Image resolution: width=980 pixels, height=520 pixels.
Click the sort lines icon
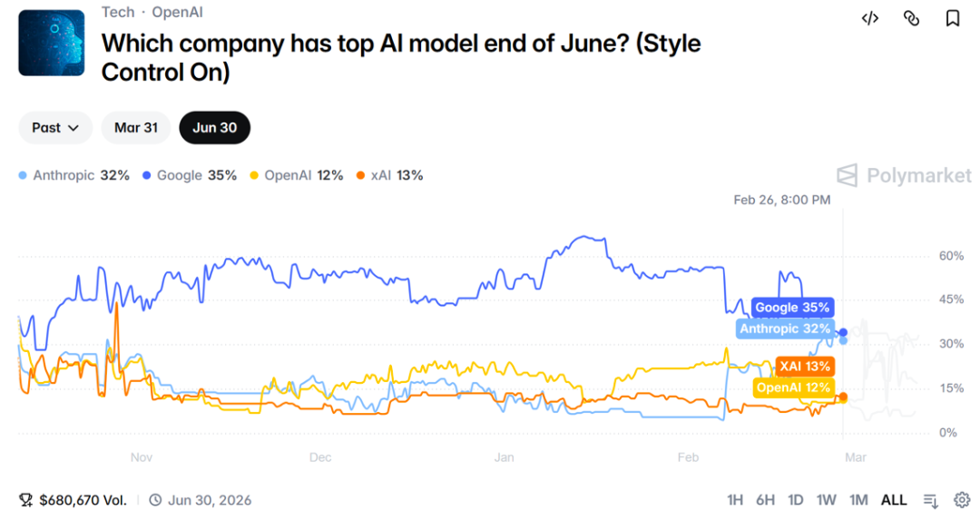tap(930, 500)
